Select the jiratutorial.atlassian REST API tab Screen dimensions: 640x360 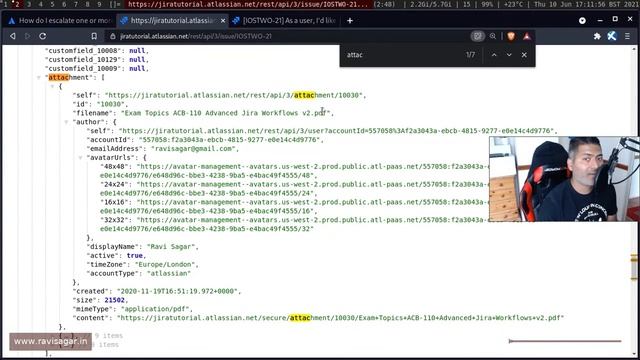point(172,20)
